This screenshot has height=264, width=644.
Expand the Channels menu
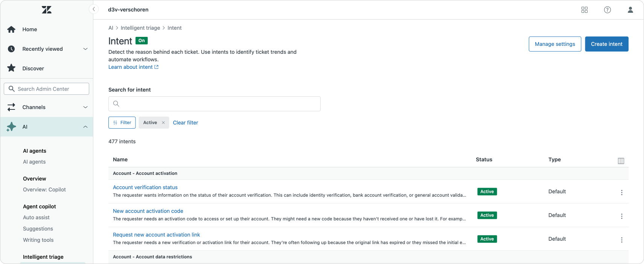coord(85,107)
